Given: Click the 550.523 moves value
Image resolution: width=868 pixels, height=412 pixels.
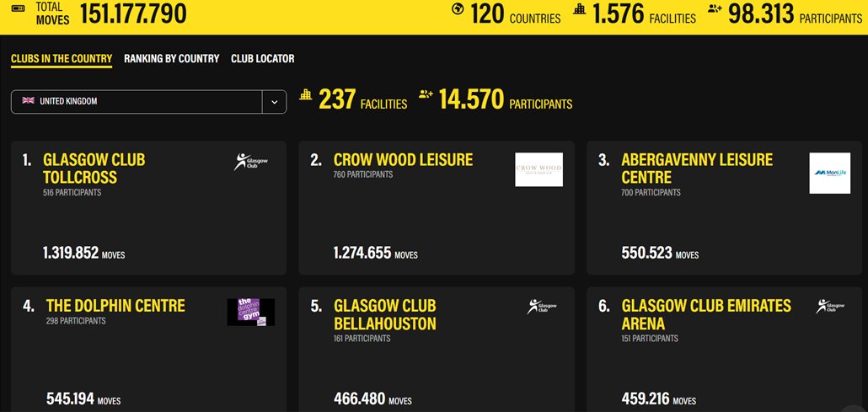Looking at the screenshot, I should point(646,253).
